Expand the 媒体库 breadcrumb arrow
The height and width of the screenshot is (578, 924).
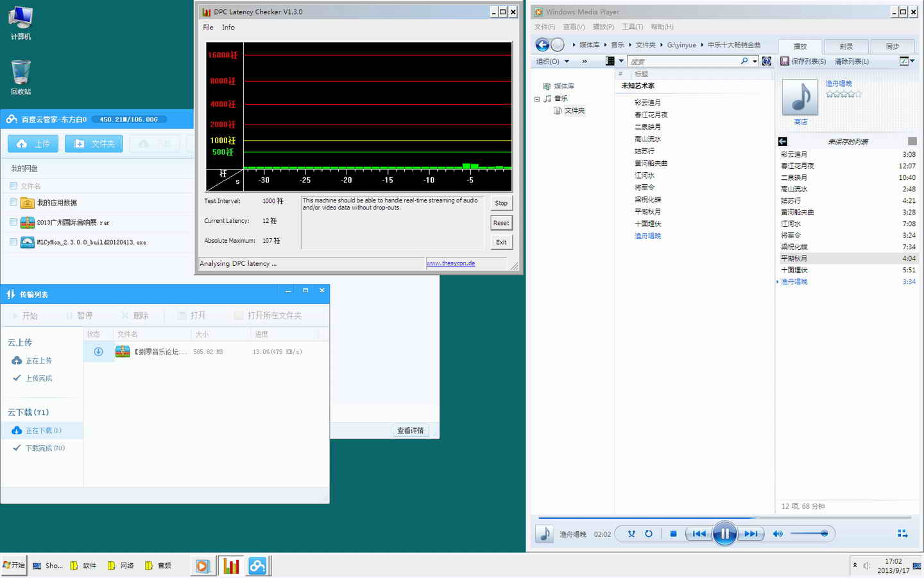605,45
